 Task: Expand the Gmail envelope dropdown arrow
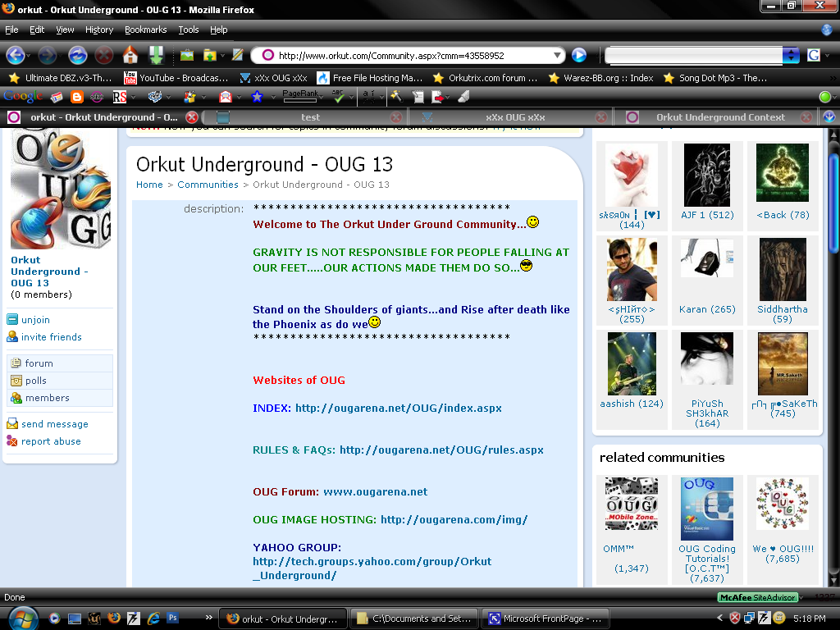click(239, 98)
